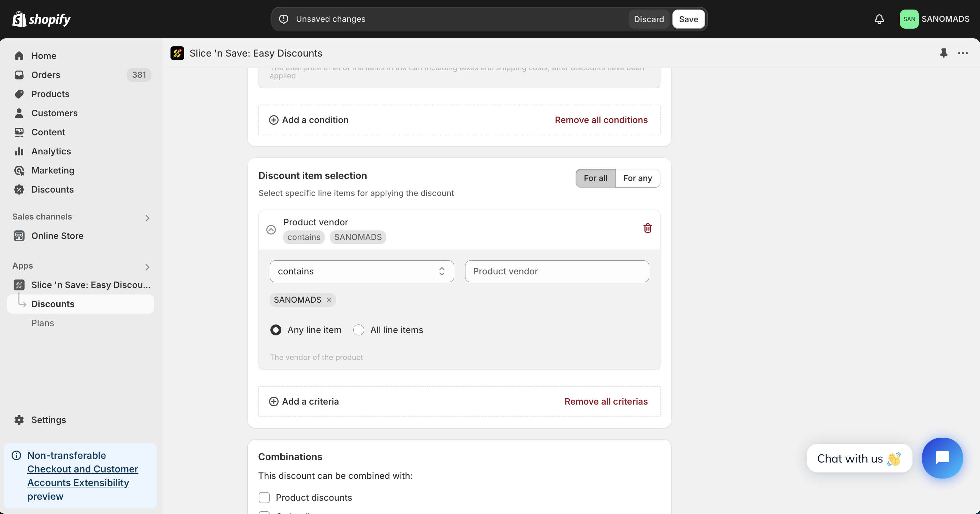Save the unsaved changes
The width and height of the screenshot is (980, 514).
coord(688,19)
